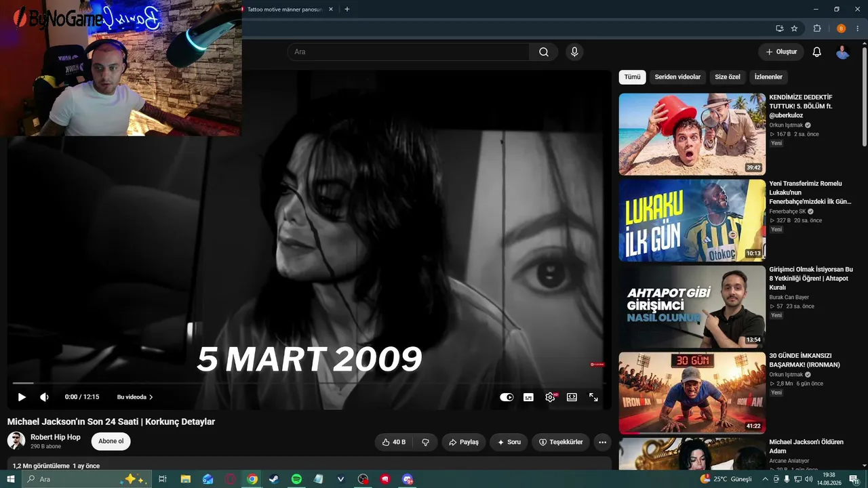Open the volume icon in system tray
This screenshot has width=868, height=488.
click(808, 479)
